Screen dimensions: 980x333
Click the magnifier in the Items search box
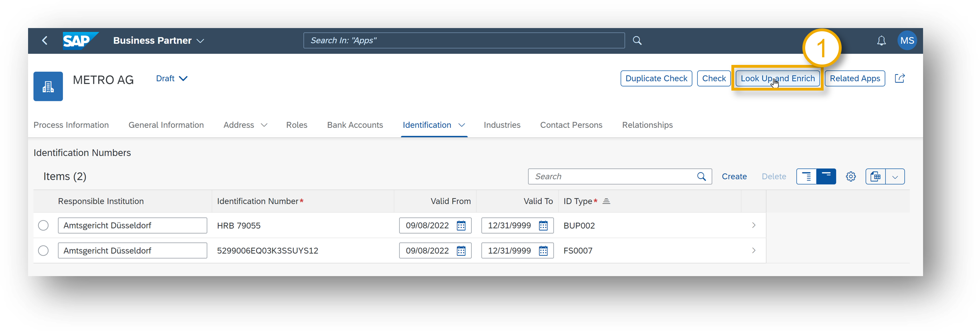(x=701, y=176)
